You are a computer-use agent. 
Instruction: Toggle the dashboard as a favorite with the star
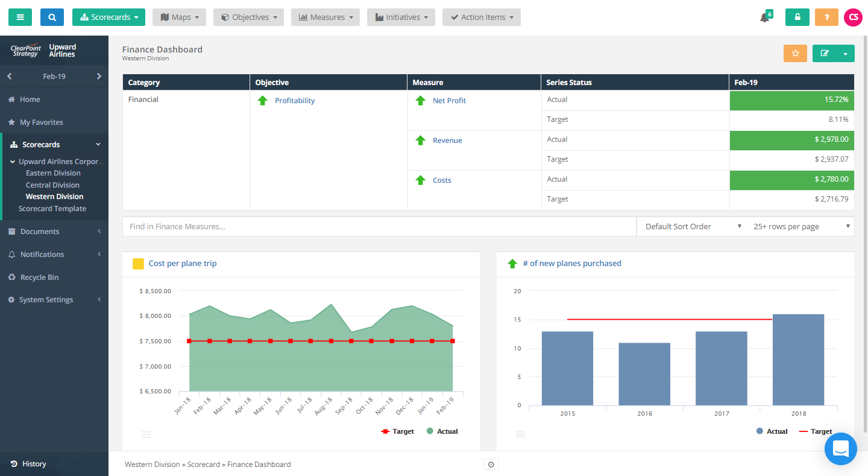click(795, 53)
